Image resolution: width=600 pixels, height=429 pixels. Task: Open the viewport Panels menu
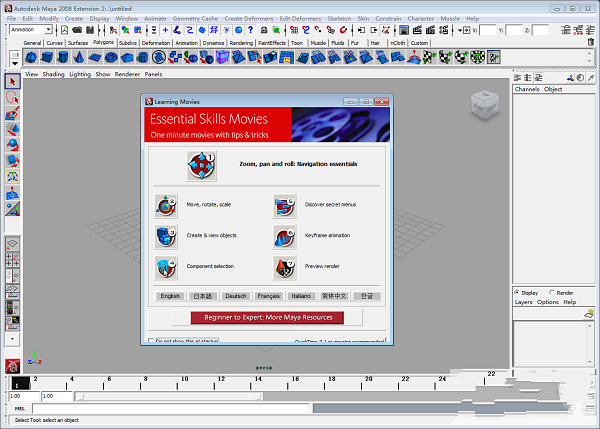[153, 74]
